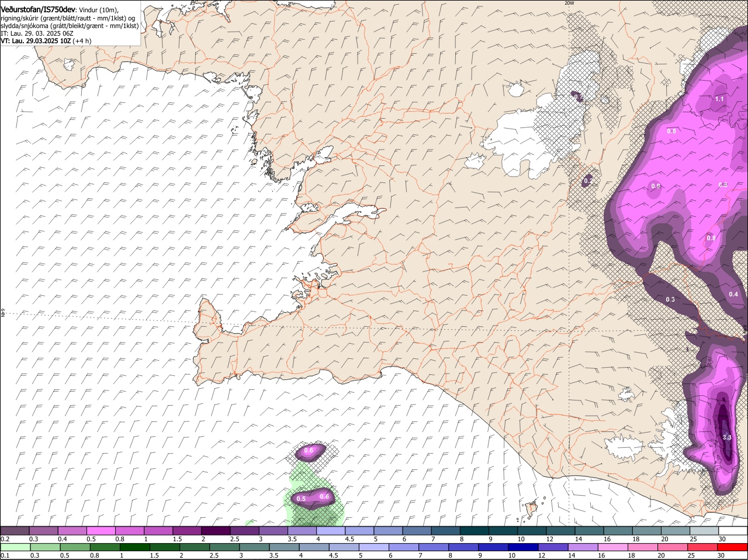Click the small island off the south coast

click(x=532, y=509)
